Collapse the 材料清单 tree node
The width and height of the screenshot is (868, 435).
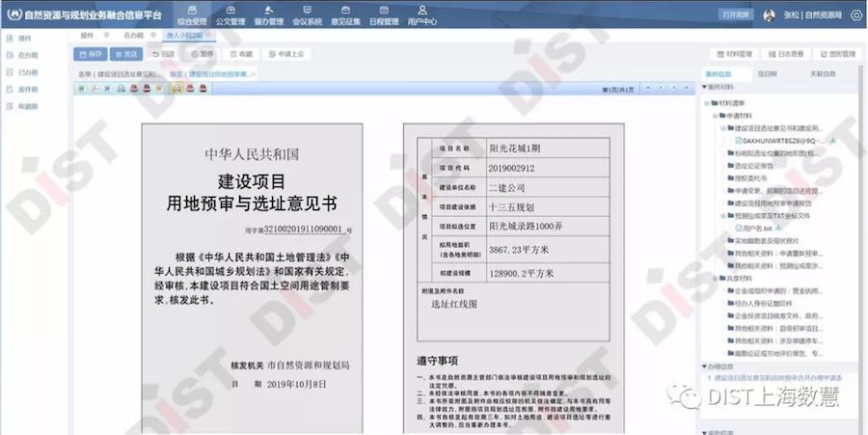pos(707,103)
